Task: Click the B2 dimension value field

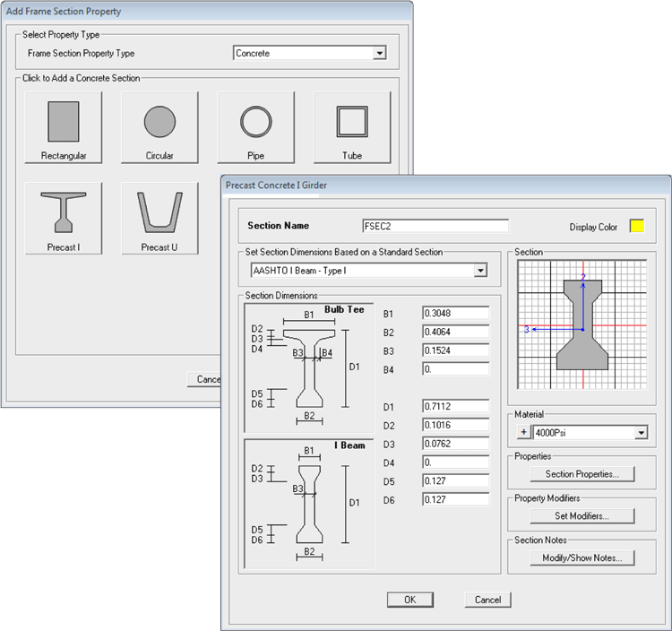Action: [455, 331]
